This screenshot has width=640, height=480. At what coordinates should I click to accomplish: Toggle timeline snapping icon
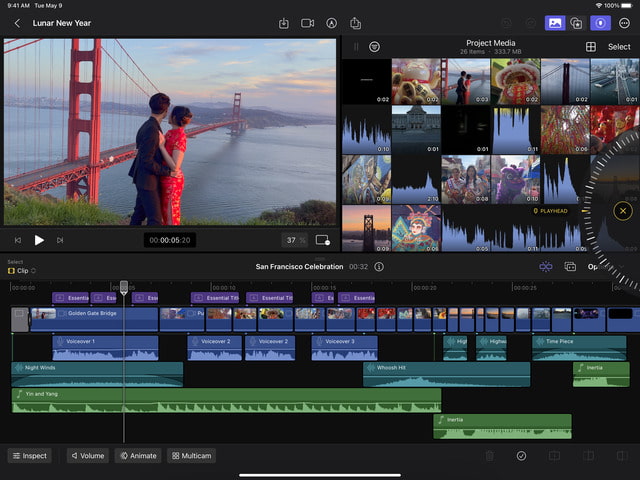(x=546, y=267)
